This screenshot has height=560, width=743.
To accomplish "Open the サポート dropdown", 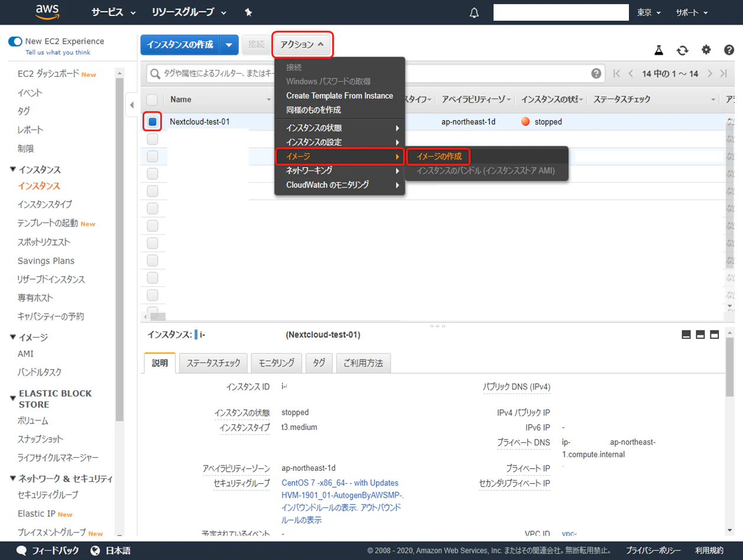I will pyautogui.click(x=692, y=12).
